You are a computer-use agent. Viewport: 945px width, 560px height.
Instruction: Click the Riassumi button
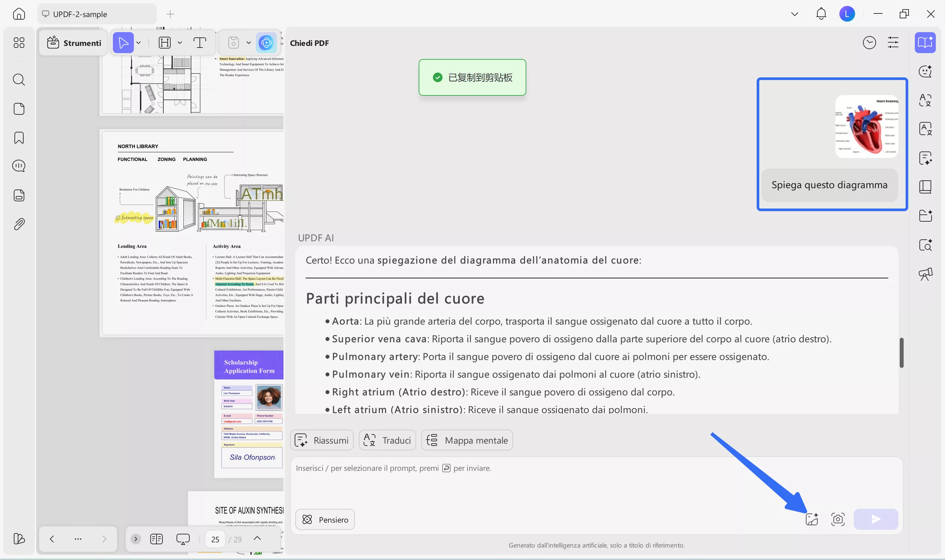(x=322, y=440)
